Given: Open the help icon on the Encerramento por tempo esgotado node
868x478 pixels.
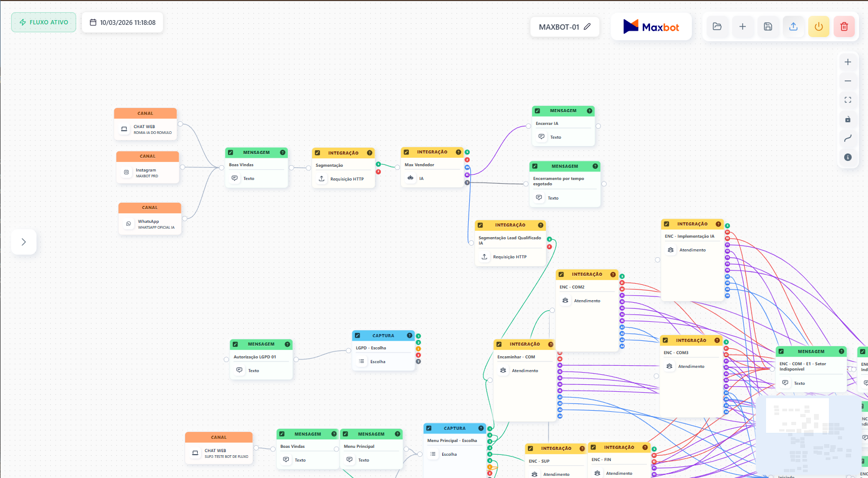Looking at the screenshot, I should point(595,166).
